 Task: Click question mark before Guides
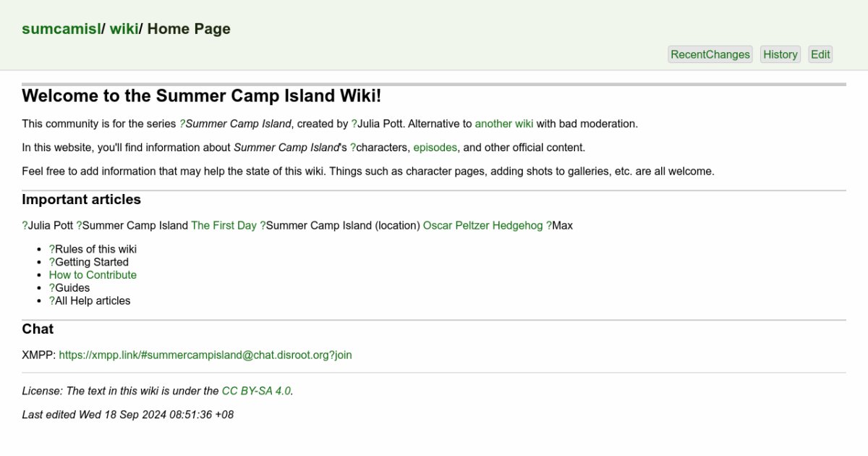coord(52,288)
